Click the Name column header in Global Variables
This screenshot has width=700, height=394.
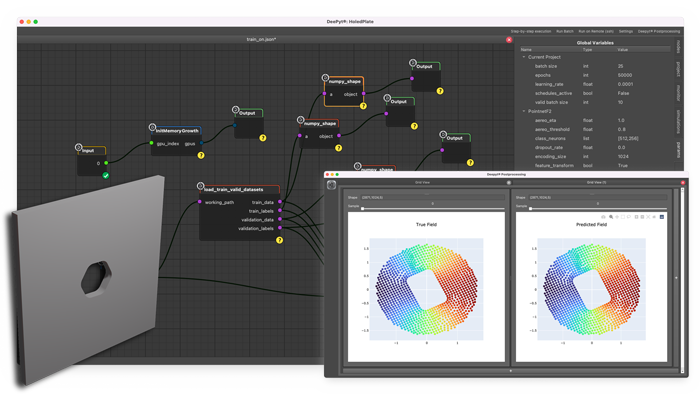tap(526, 50)
